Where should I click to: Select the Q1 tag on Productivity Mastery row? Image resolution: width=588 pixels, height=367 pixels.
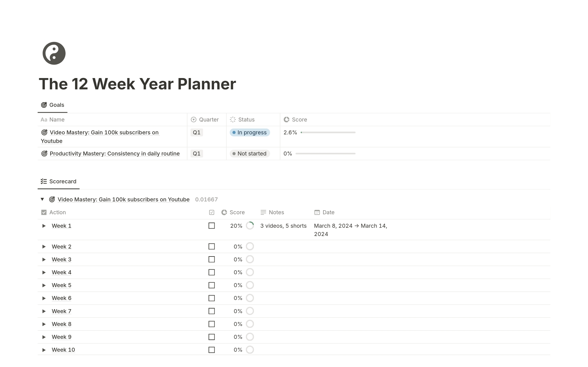[196, 153]
